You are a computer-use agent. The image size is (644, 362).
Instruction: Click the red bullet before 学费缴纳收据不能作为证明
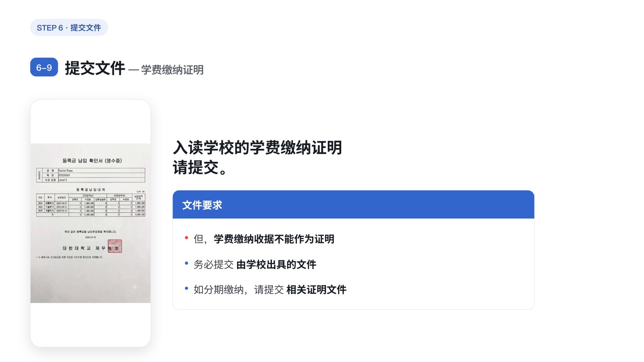(x=186, y=237)
